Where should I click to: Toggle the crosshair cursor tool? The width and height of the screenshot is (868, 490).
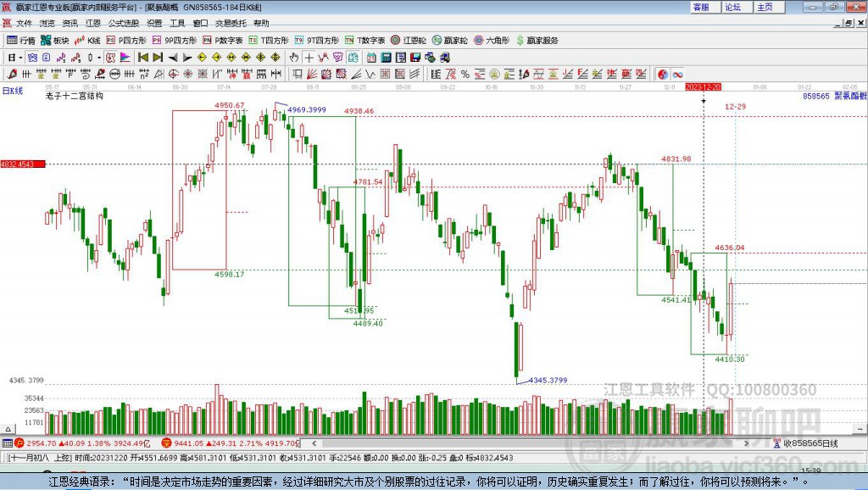click(309, 58)
